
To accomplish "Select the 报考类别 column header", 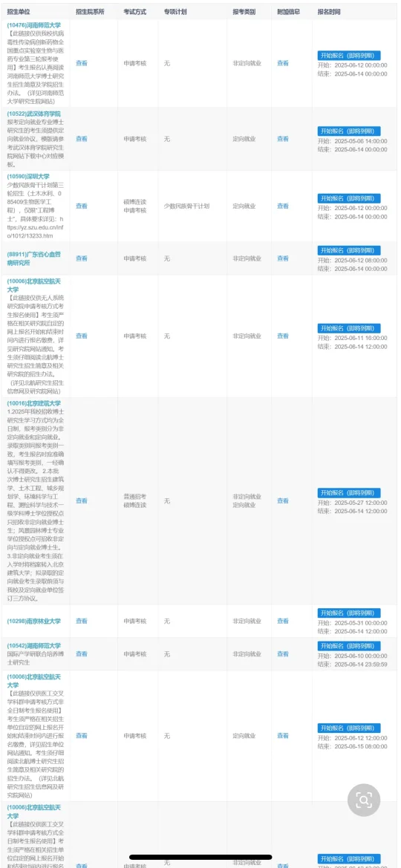I will (x=244, y=12).
